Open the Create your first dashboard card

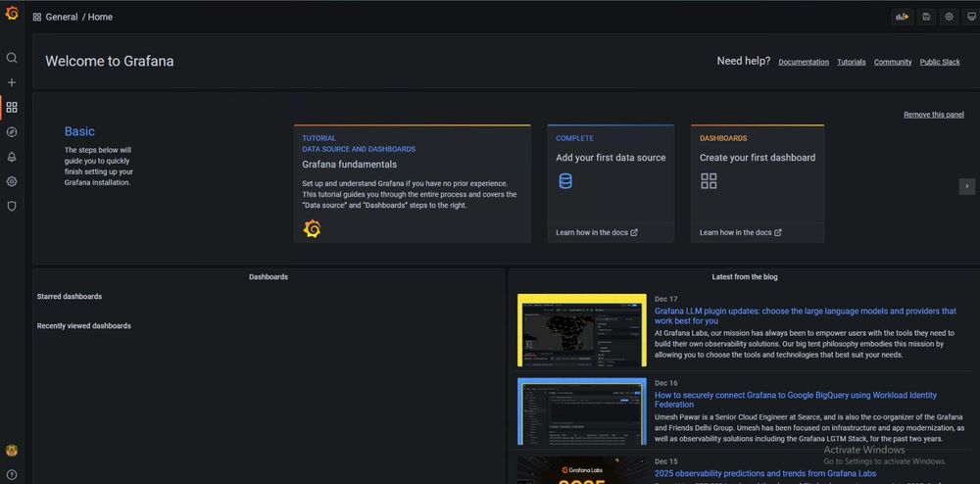pos(758,183)
